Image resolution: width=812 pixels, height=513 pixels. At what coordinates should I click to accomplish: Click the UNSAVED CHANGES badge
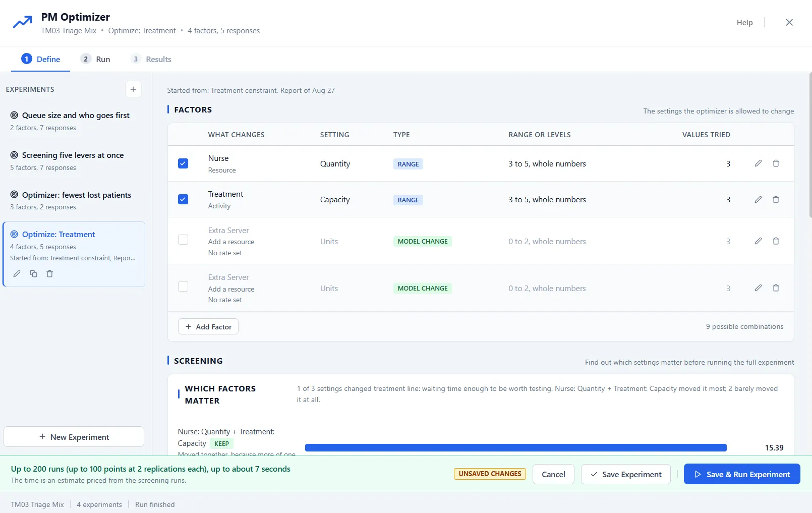point(490,474)
